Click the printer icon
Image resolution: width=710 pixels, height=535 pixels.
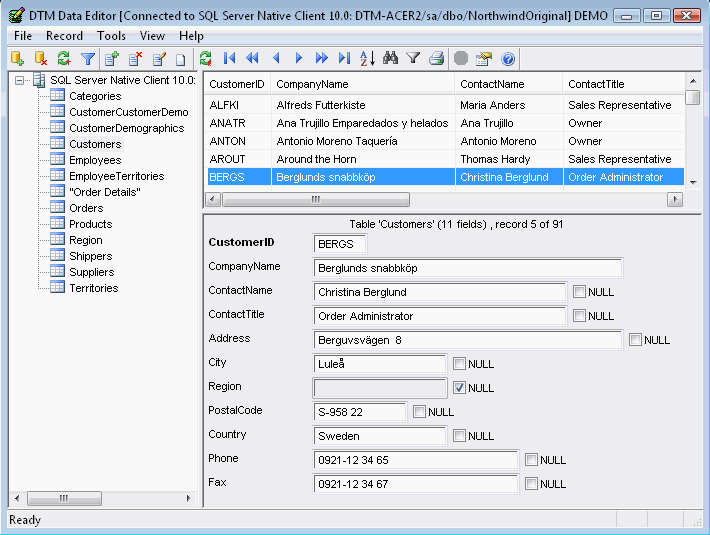437,58
